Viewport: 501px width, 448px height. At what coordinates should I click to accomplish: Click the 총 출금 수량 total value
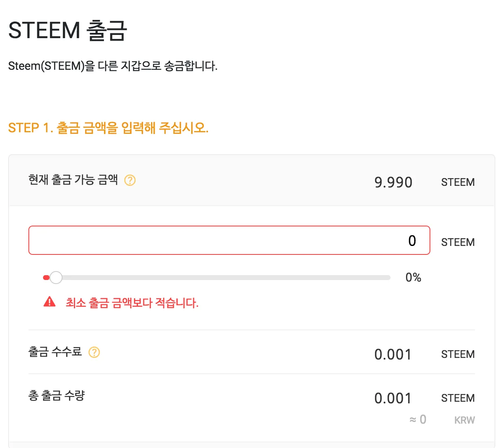click(393, 398)
